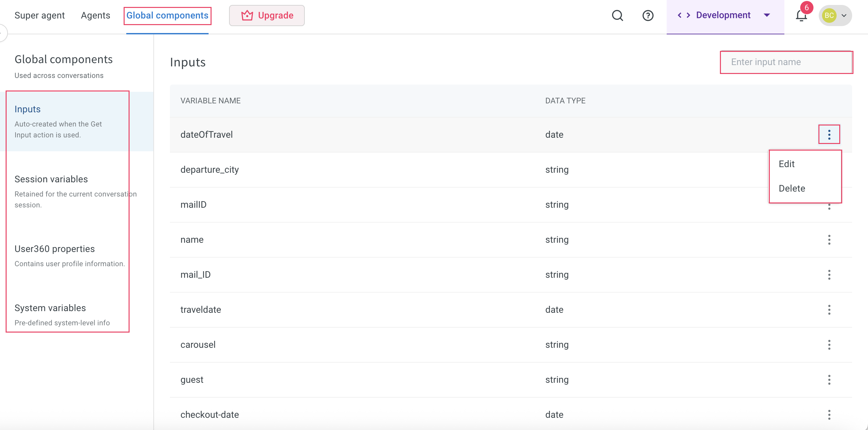
Task: Click the BC user avatar
Action: 829,16
